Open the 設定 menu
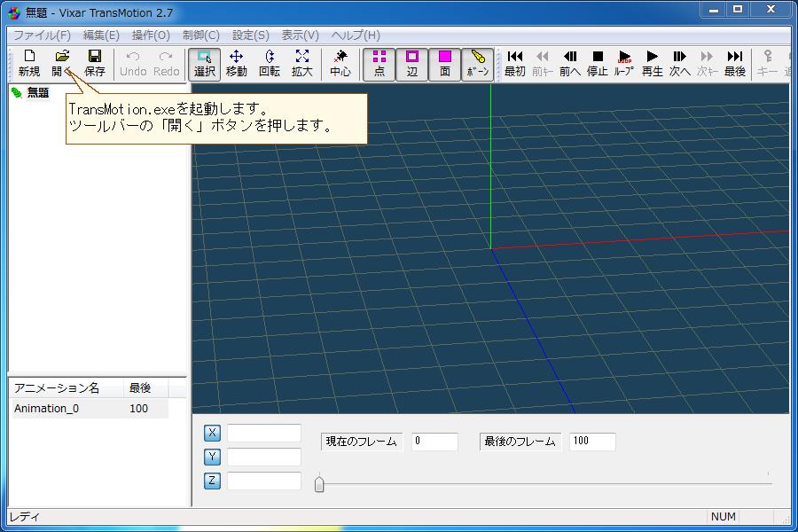This screenshot has width=798, height=532. click(247, 35)
